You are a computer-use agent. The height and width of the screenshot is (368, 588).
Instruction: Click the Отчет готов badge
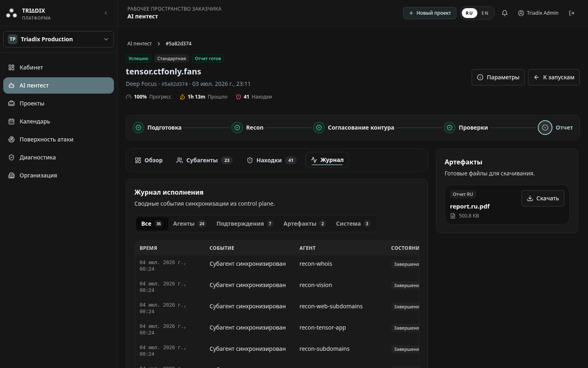coord(208,58)
